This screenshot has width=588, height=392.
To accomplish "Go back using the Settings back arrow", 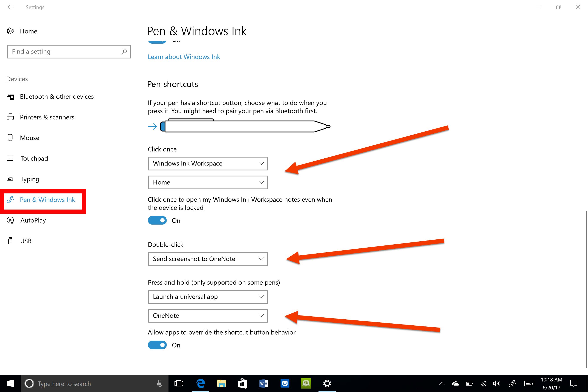I will click(10, 7).
